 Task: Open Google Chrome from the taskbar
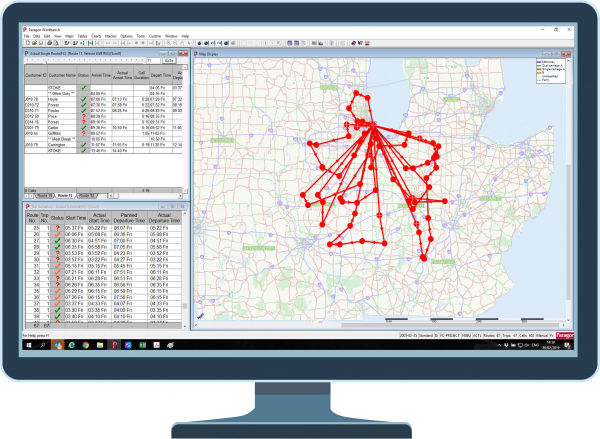pyautogui.click(x=86, y=345)
